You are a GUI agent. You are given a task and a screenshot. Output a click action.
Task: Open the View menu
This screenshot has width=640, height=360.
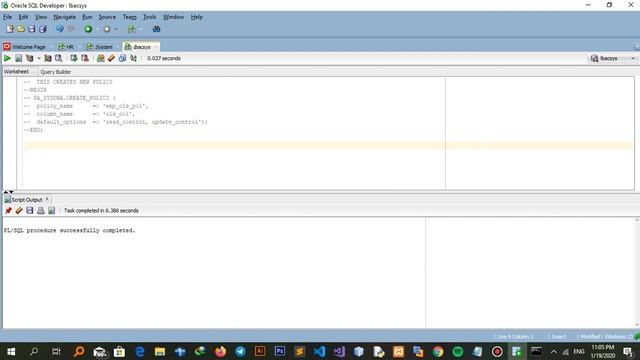(40, 17)
